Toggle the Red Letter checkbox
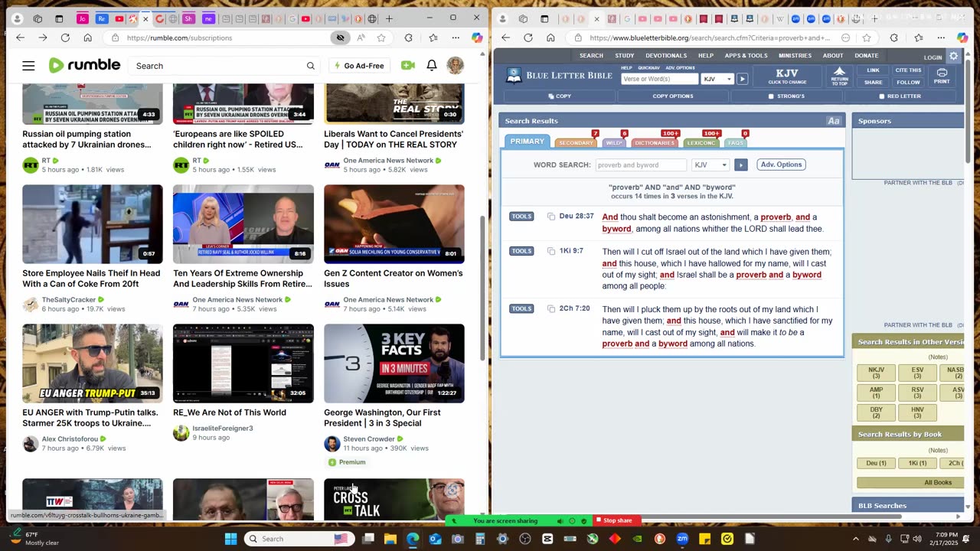 (882, 96)
